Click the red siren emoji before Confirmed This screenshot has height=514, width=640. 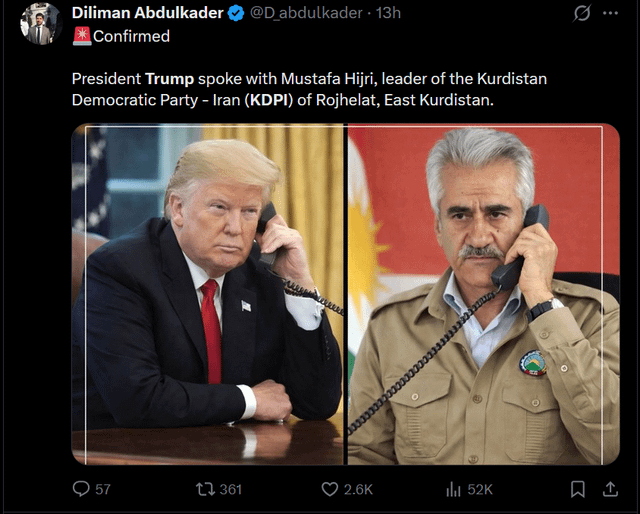pos(82,36)
